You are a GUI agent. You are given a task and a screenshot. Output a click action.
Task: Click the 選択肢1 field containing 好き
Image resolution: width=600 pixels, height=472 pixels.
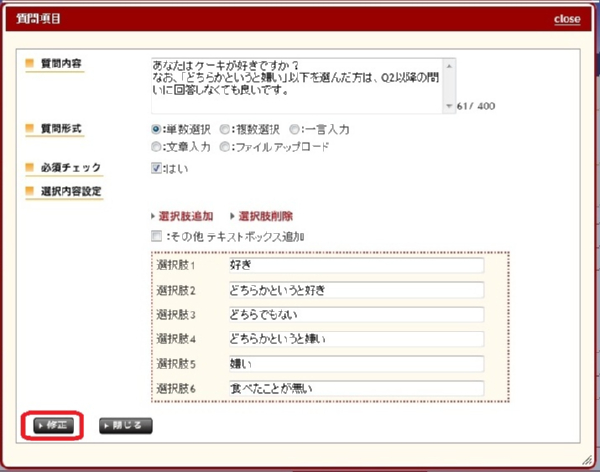(354, 266)
